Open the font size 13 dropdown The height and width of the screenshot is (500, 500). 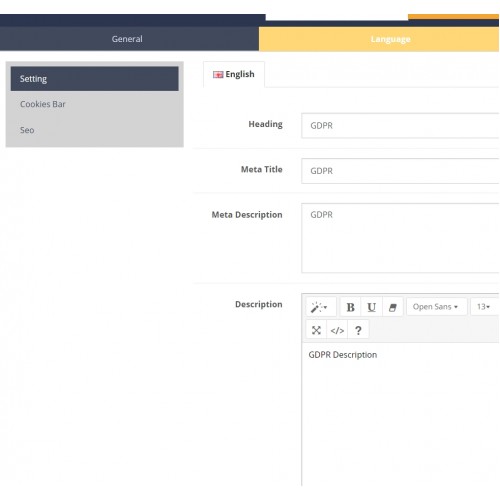483,307
